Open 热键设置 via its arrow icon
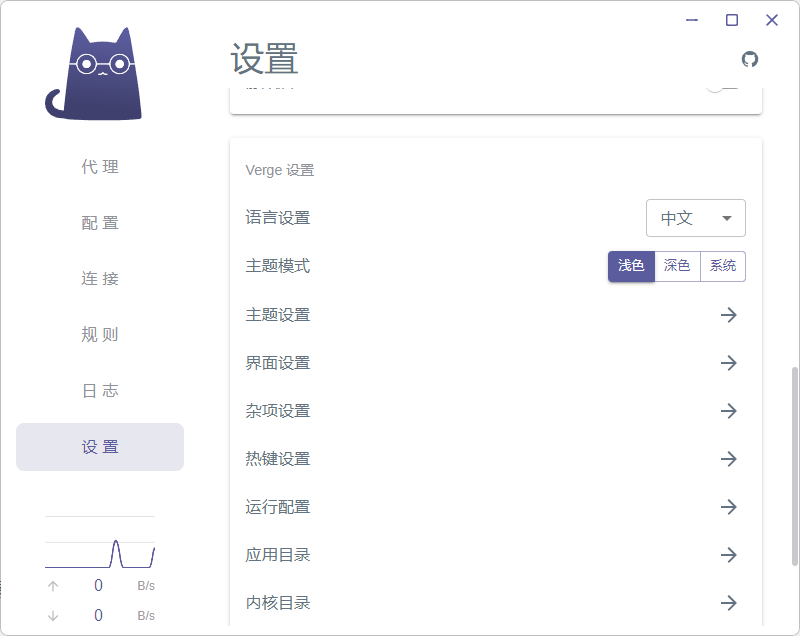This screenshot has width=800, height=636. tap(729, 459)
